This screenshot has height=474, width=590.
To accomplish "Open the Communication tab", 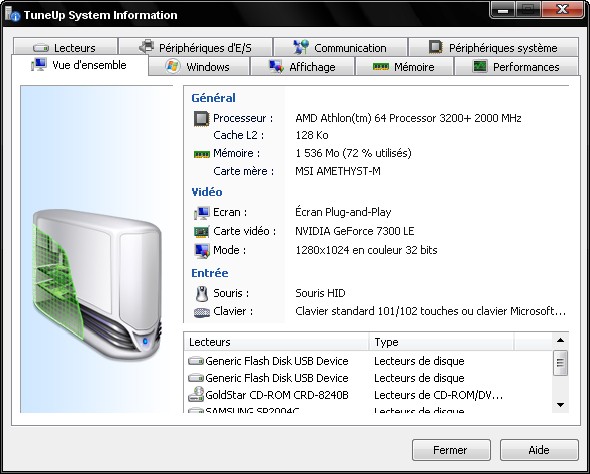I will pyautogui.click(x=340, y=47).
